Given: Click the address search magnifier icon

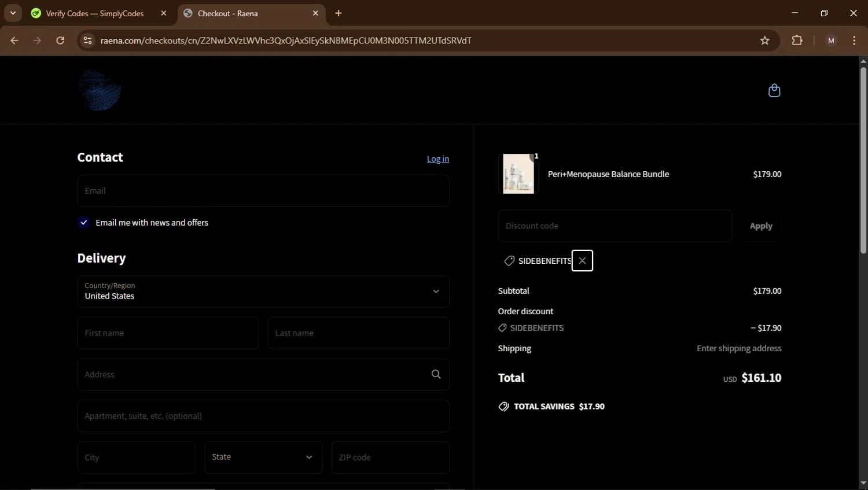Looking at the screenshot, I should (436, 374).
